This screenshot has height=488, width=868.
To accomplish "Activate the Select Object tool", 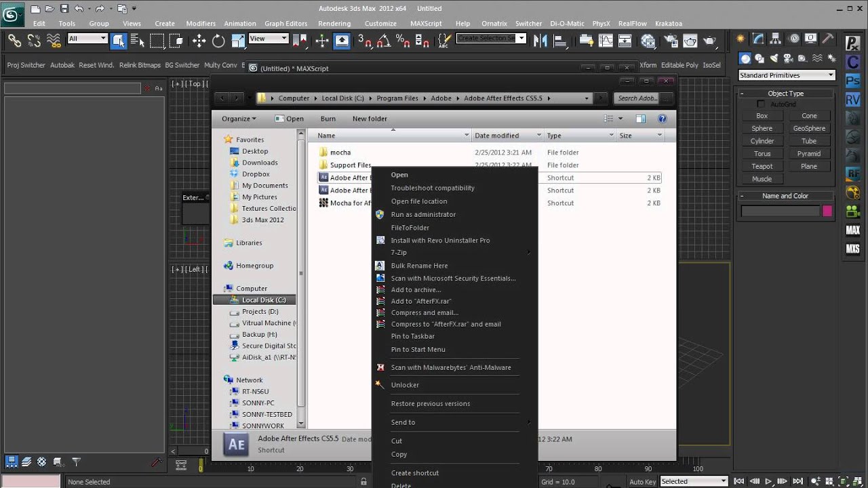I will tap(119, 41).
